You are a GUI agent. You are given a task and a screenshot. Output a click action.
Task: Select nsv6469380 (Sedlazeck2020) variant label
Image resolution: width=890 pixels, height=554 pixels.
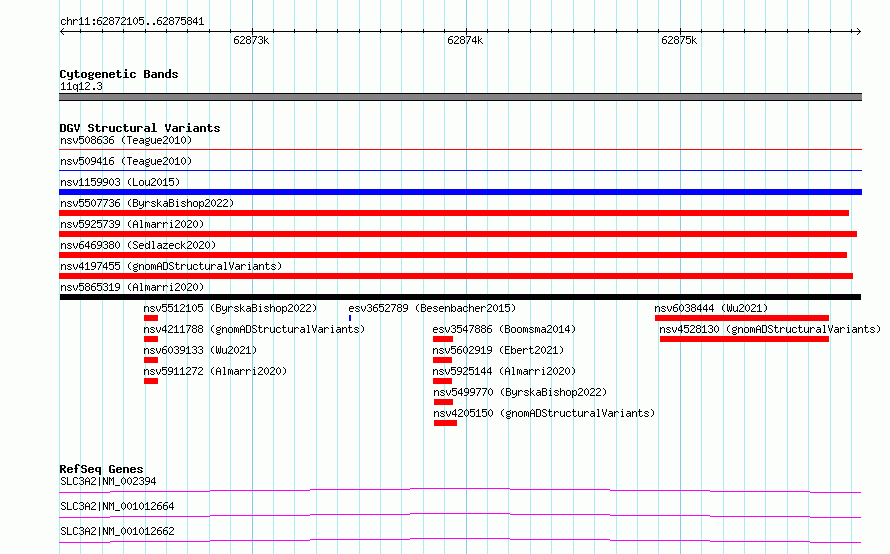click(138, 245)
